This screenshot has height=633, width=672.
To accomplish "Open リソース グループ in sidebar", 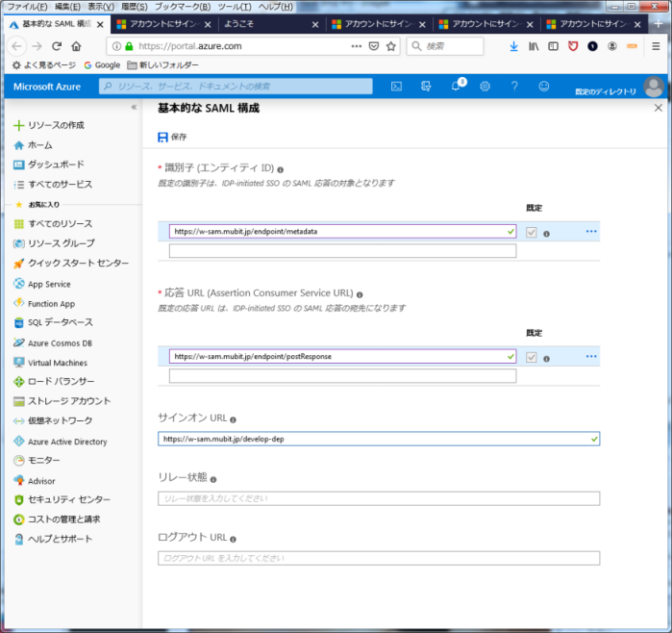I will pyautogui.click(x=54, y=243).
